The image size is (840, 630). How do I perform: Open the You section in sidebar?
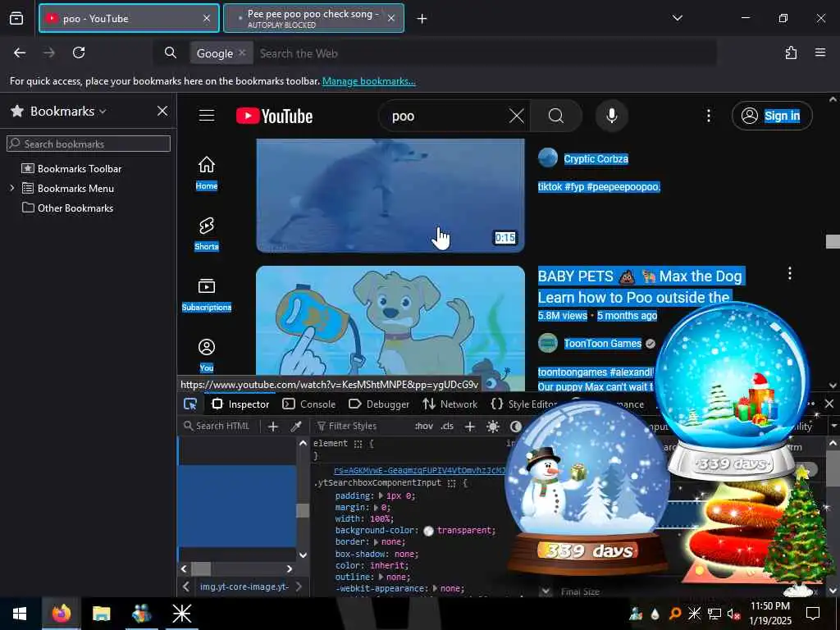[x=206, y=355]
